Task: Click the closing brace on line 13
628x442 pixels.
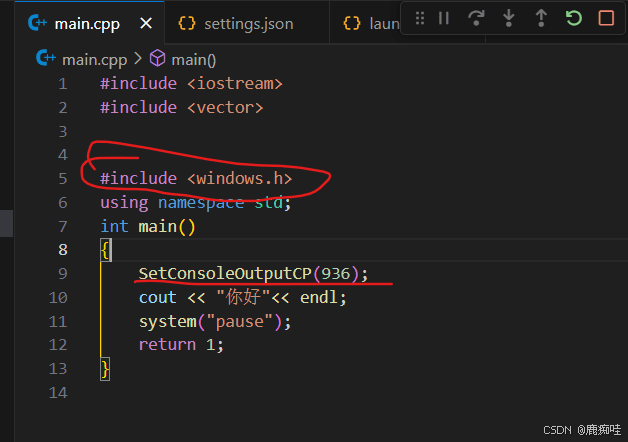Action: [x=105, y=369]
